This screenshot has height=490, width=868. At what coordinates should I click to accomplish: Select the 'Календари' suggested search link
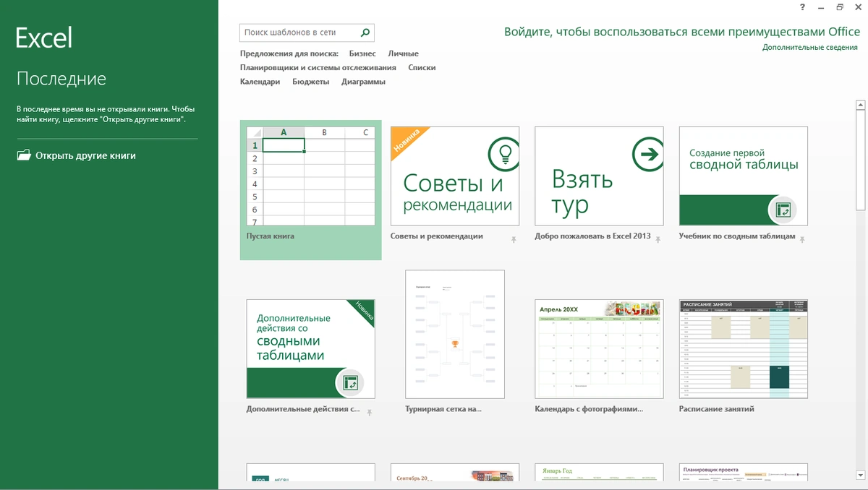click(x=260, y=82)
